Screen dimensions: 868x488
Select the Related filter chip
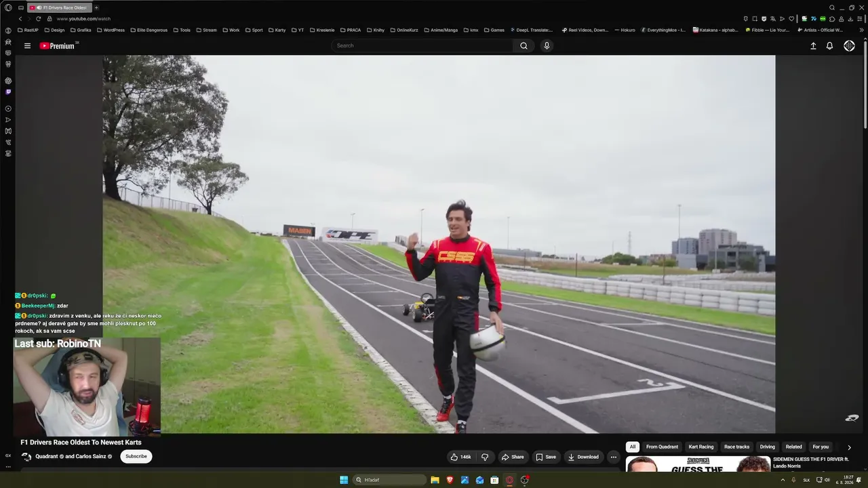[x=793, y=447]
